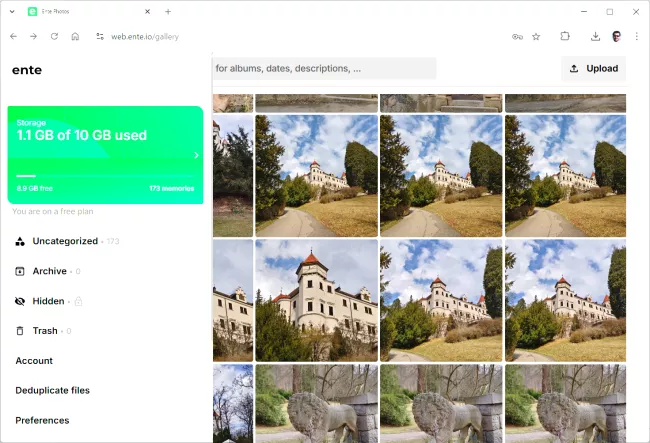Click the Trash bin icon
The image size is (650, 443).
coord(20,331)
